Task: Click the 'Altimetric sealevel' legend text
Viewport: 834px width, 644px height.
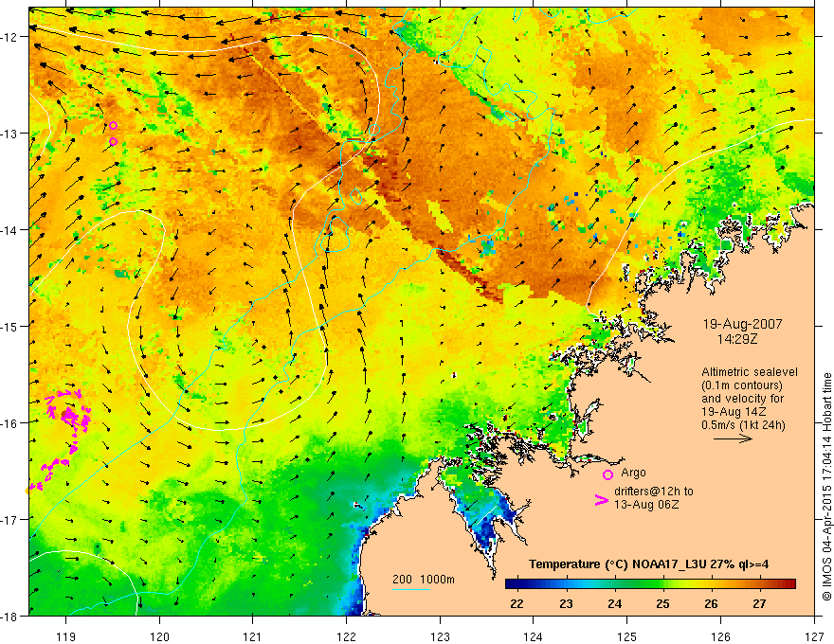Action: (750, 372)
